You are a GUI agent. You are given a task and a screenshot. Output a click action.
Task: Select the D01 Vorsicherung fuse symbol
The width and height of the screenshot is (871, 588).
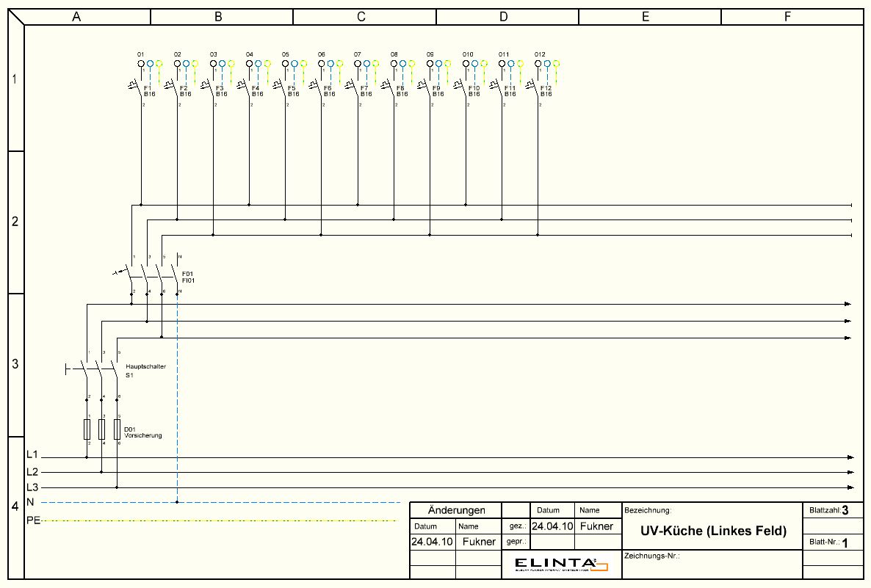pos(102,429)
